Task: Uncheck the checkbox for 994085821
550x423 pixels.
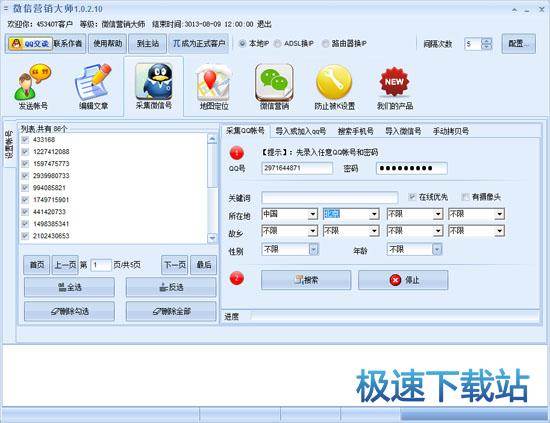Action: point(25,188)
